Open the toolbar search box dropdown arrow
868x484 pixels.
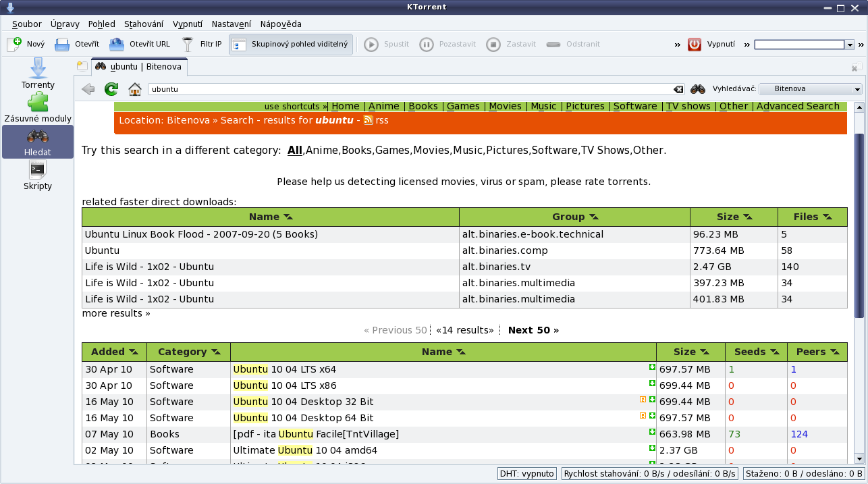850,45
